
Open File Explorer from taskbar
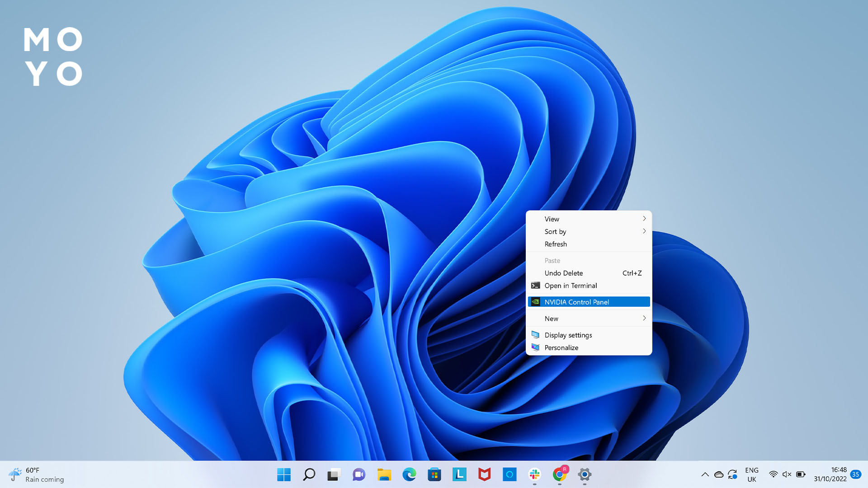384,474
